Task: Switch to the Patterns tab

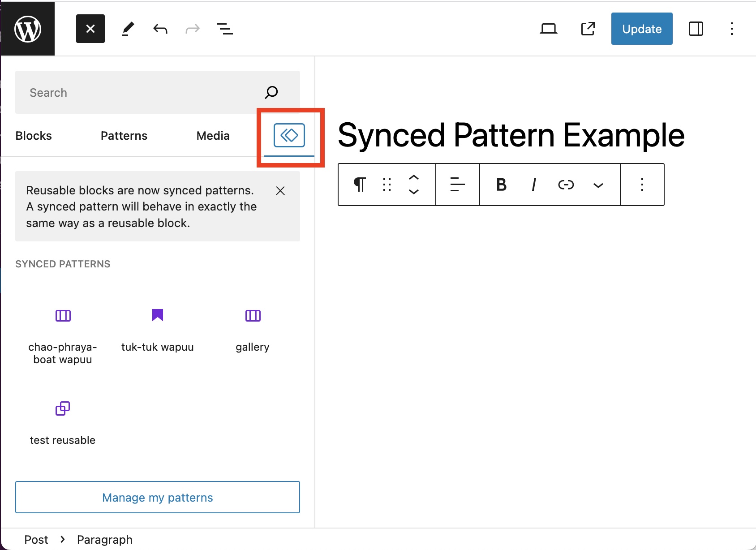Action: tap(124, 135)
